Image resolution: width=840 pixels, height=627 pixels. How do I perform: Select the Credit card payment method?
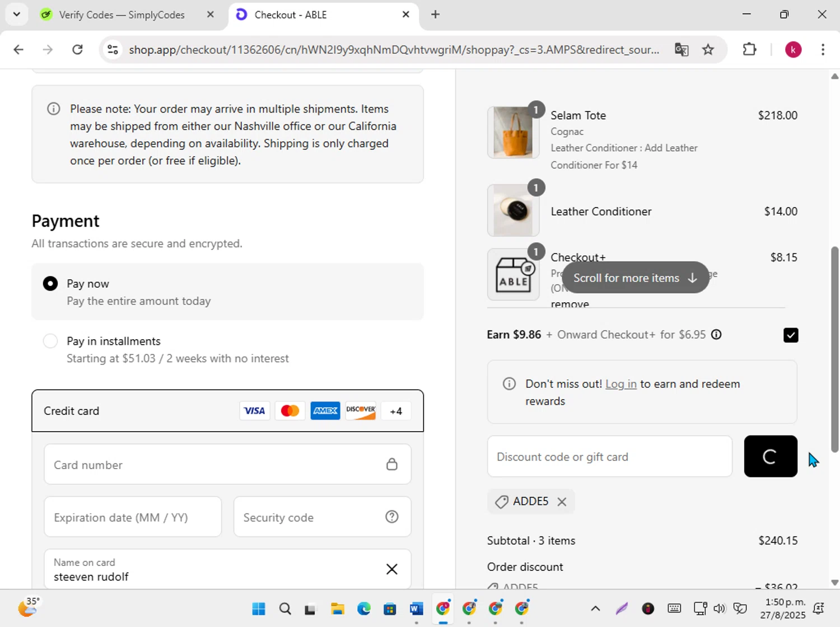[227, 411]
